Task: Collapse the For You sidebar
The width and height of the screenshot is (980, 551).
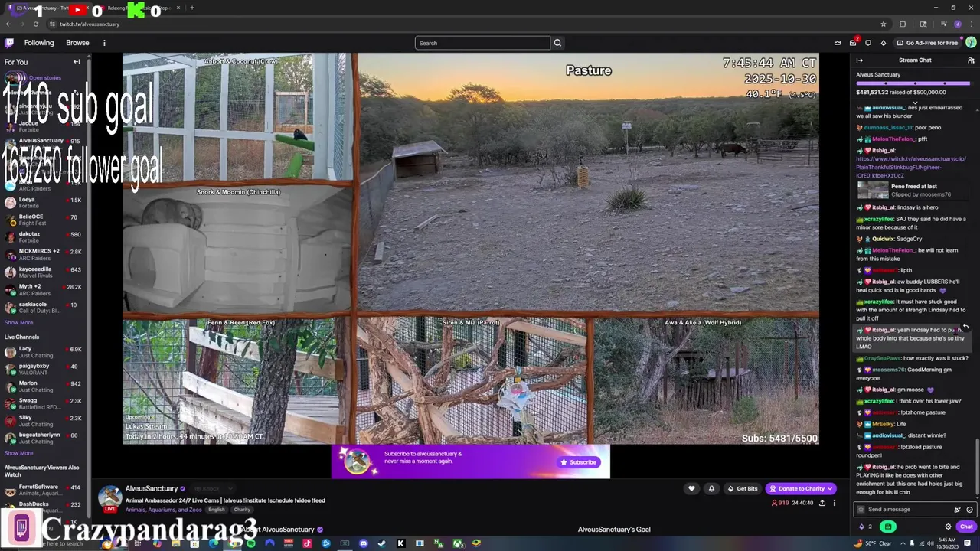Action: click(77, 62)
